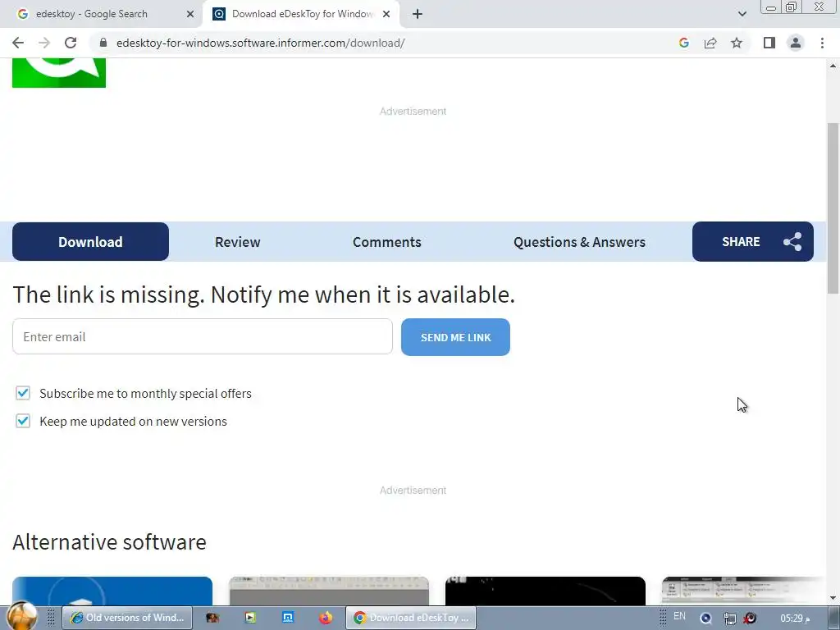Open the Windows Start orb
Image resolution: width=840 pixels, height=630 pixels.
(x=22, y=616)
